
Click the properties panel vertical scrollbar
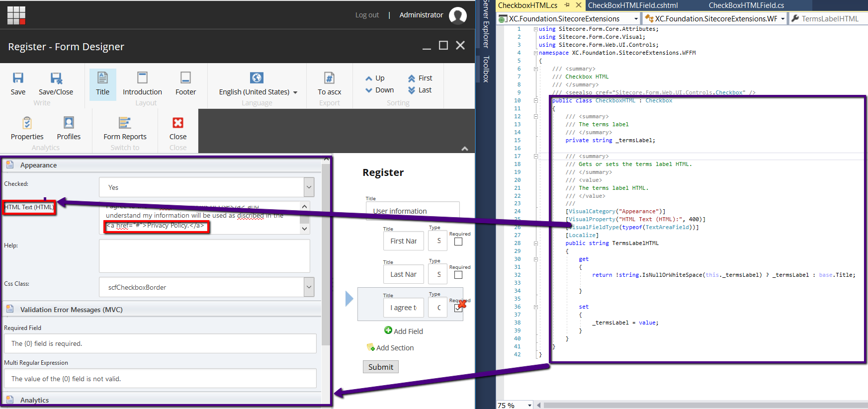(326, 253)
